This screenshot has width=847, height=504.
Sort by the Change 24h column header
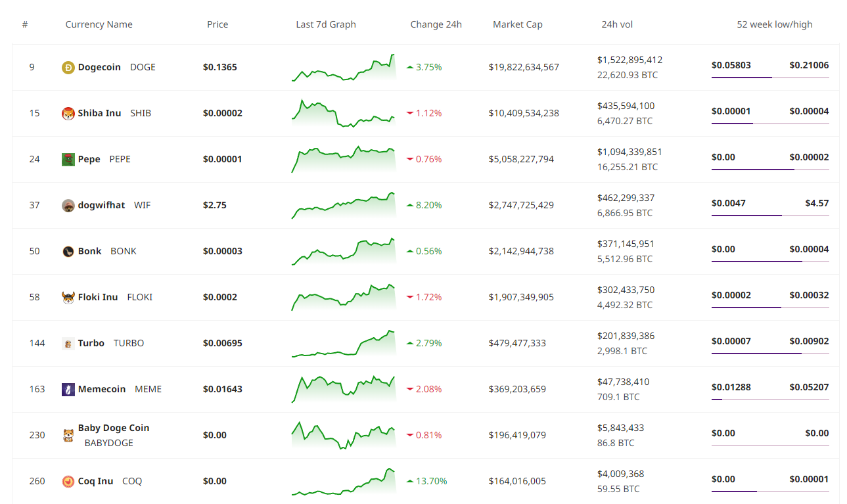pos(436,24)
